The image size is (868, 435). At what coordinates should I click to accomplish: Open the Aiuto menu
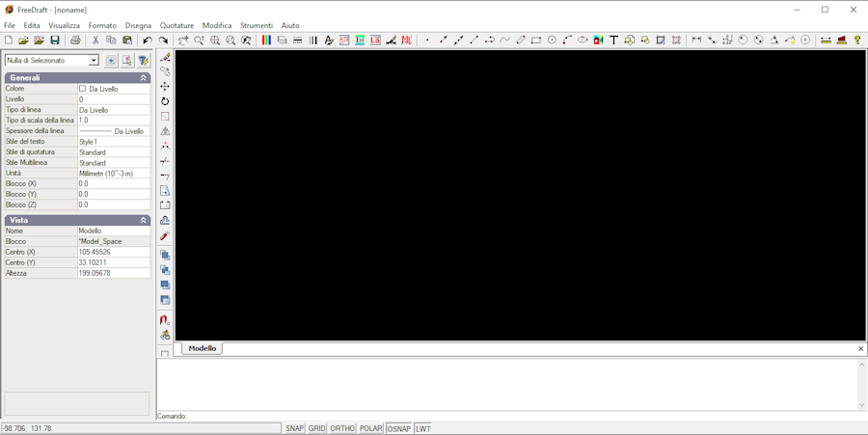click(x=290, y=25)
